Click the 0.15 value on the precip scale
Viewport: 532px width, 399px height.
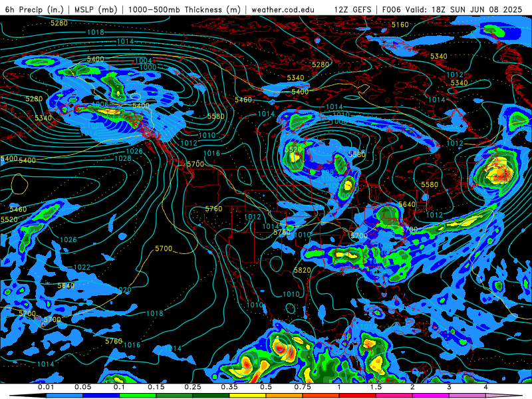156,387
